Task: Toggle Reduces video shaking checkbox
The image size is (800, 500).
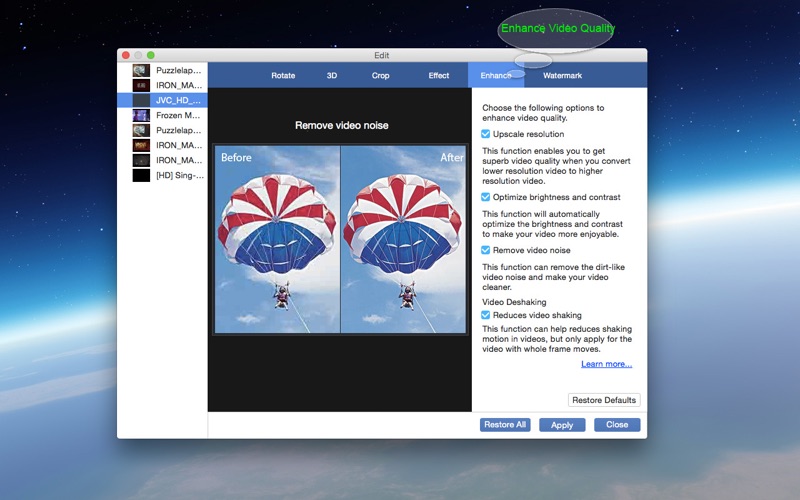Action: (486, 315)
